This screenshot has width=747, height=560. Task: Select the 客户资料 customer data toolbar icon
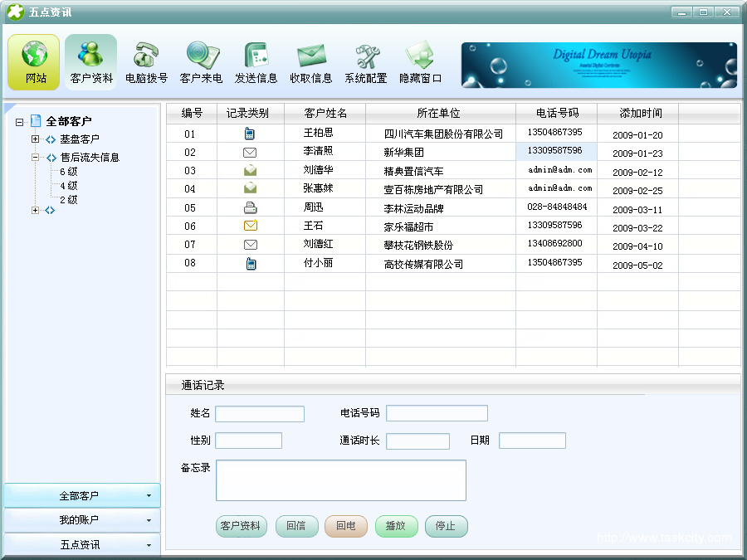(x=90, y=61)
